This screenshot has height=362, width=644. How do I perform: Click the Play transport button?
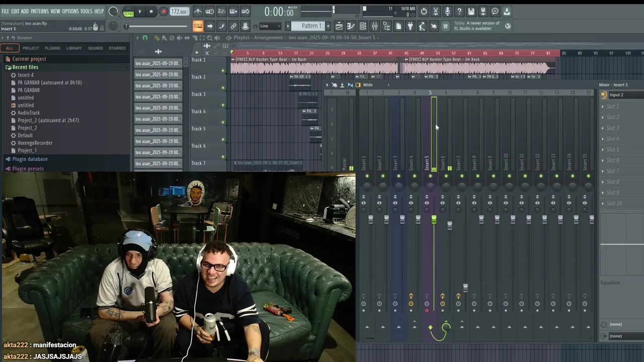point(140,11)
